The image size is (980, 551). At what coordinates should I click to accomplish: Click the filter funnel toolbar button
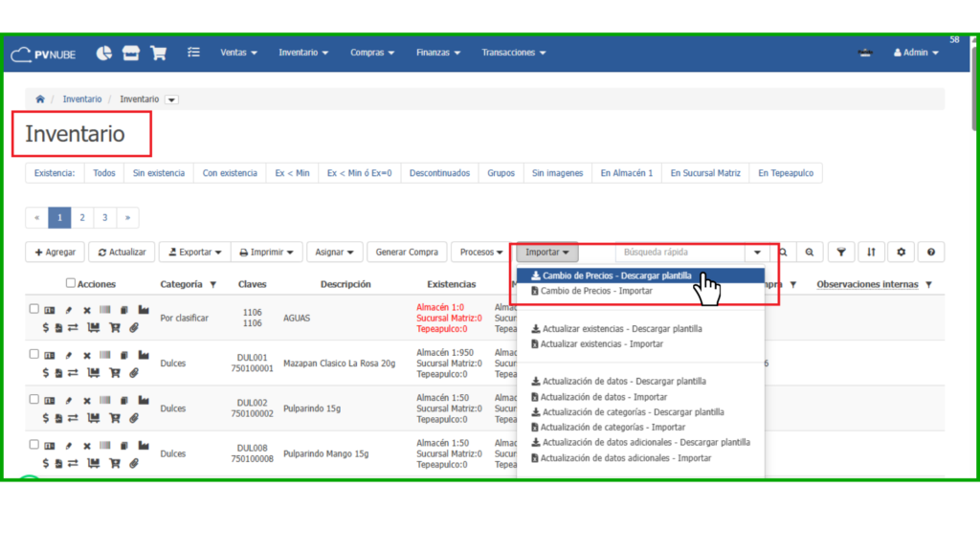pos(840,252)
